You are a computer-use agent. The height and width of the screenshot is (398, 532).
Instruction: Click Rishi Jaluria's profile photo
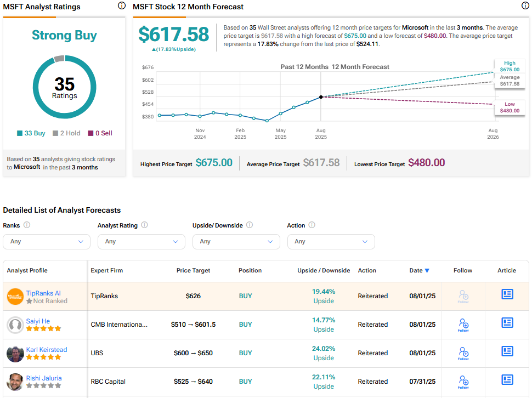pos(15,382)
